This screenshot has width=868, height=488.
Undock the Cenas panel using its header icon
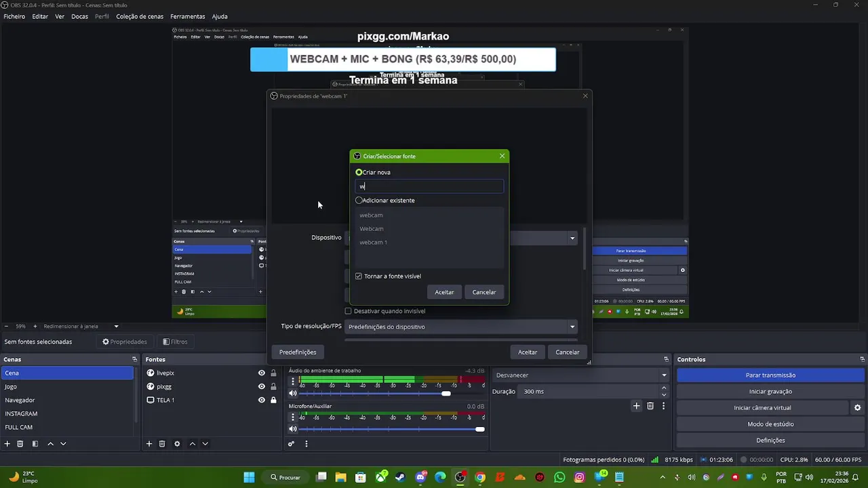pos(134,359)
